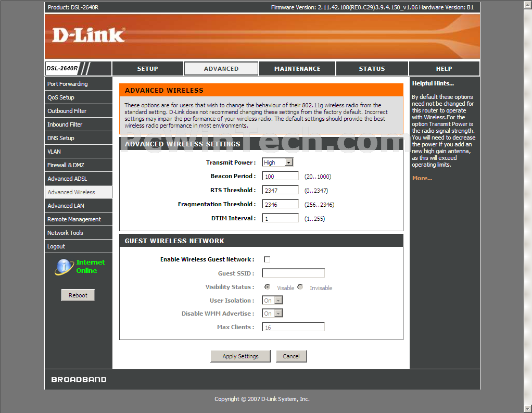Open QoS Setup in the sidebar

[x=79, y=97]
